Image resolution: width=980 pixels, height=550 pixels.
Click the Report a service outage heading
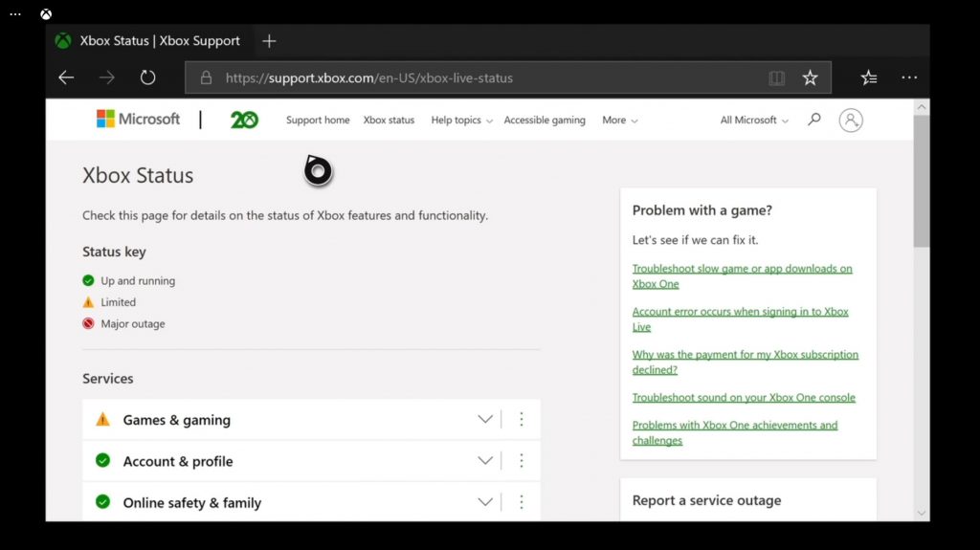click(706, 500)
